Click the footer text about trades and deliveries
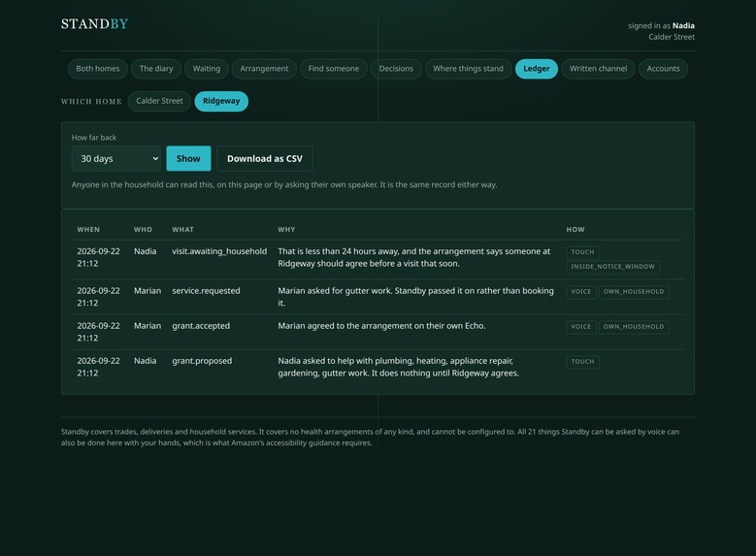Viewport: 756px width, 556px height. coord(370,438)
